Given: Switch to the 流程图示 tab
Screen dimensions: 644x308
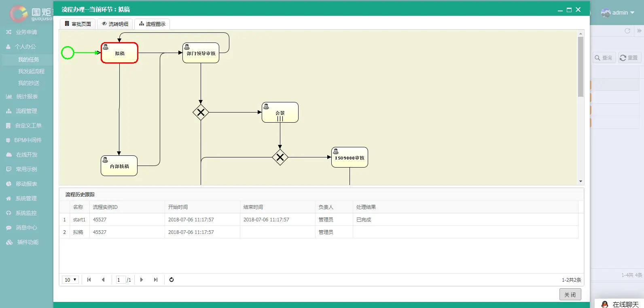Looking at the screenshot, I should point(152,24).
